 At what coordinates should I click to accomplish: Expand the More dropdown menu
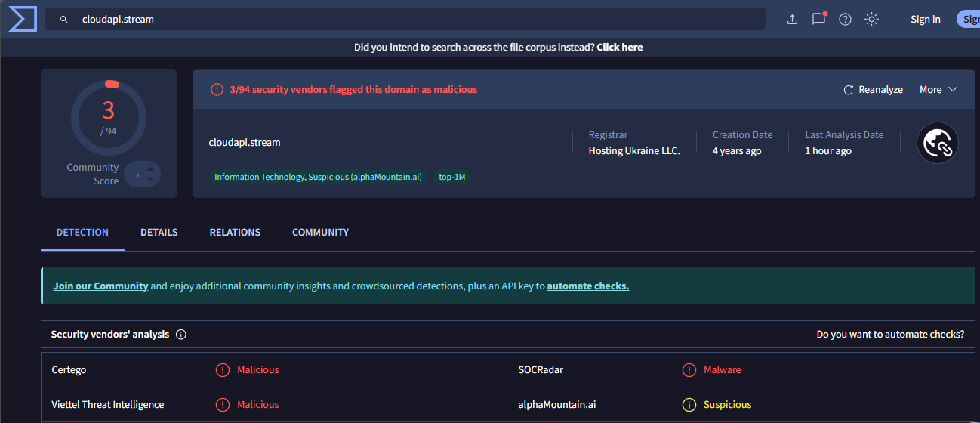pyautogui.click(x=938, y=90)
